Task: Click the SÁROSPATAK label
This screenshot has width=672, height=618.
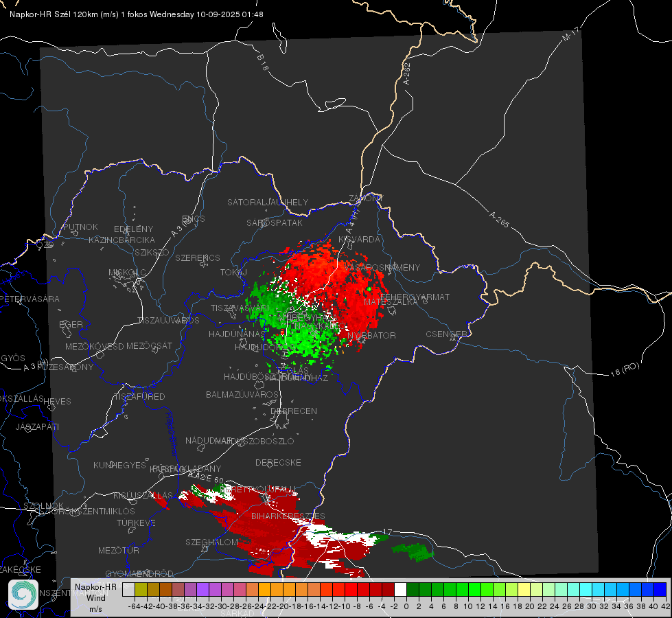Action: [275, 222]
